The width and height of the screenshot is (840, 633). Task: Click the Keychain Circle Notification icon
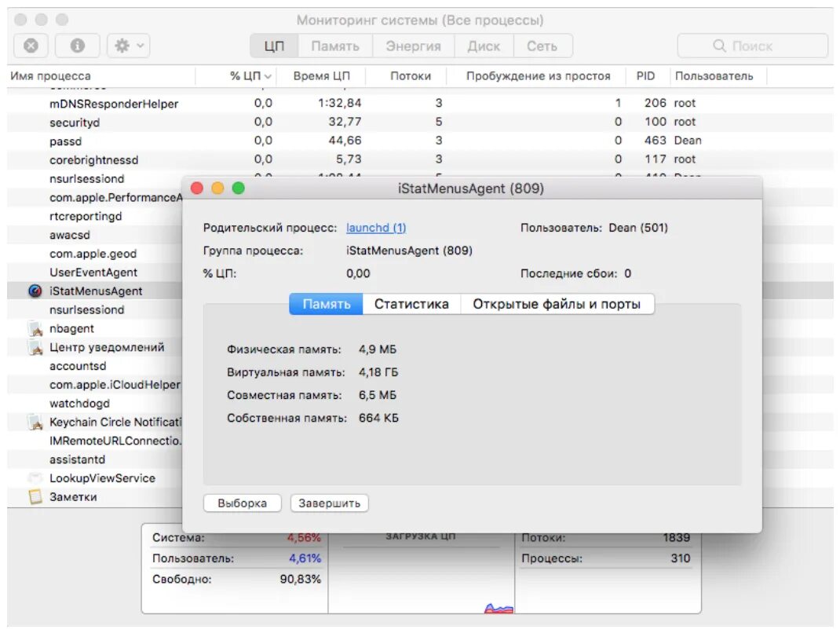[35, 423]
